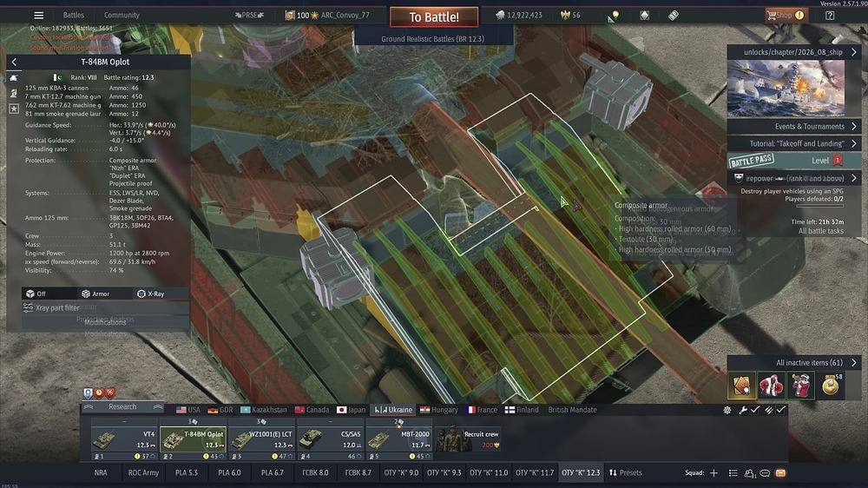Open Modifications entry
Screen dimensions: 868x488
(105, 322)
